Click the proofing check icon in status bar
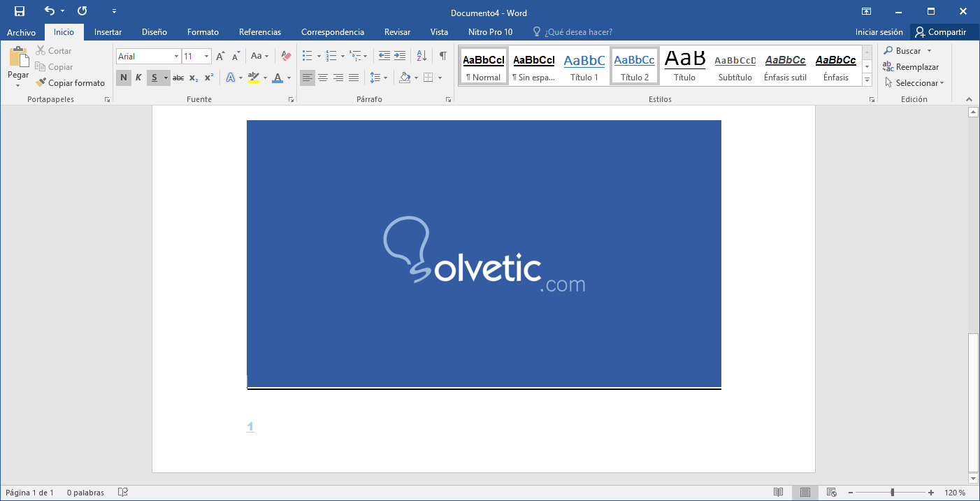Viewport: 980px width, 501px height. pos(123,493)
